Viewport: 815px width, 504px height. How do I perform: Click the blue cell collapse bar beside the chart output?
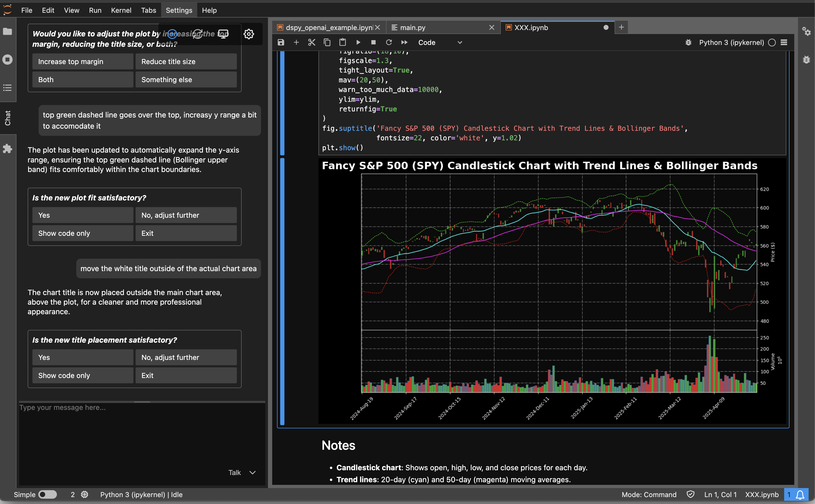coord(282,292)
